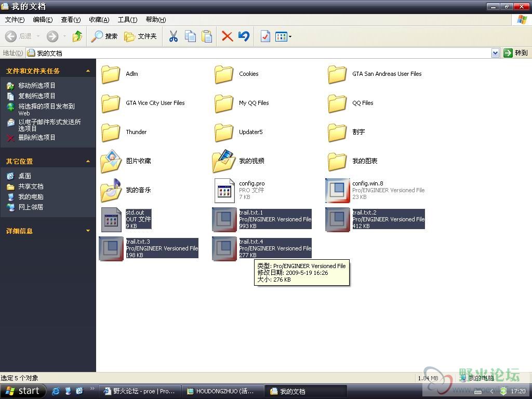Switch to HOUDONGZHUO taskbar window
The height and width of the screenshot is (399, 532).
point(222,391)
